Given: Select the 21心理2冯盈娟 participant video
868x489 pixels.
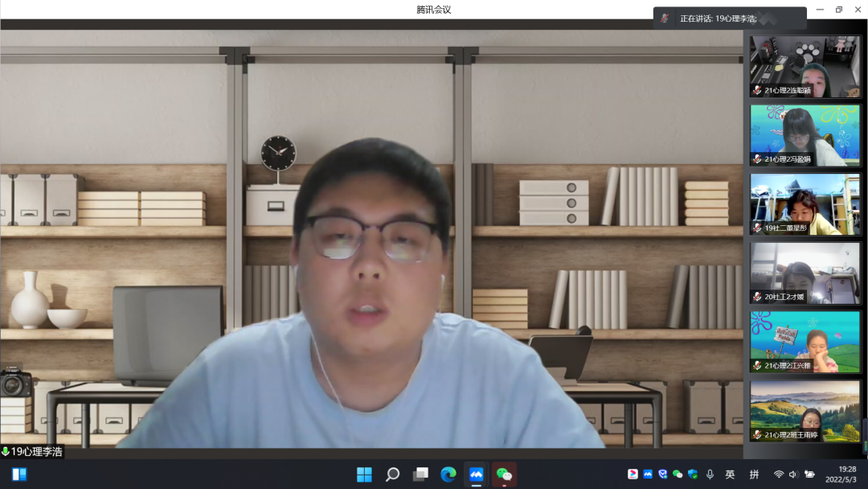Looking at the screenshot, I should [805, 135].
